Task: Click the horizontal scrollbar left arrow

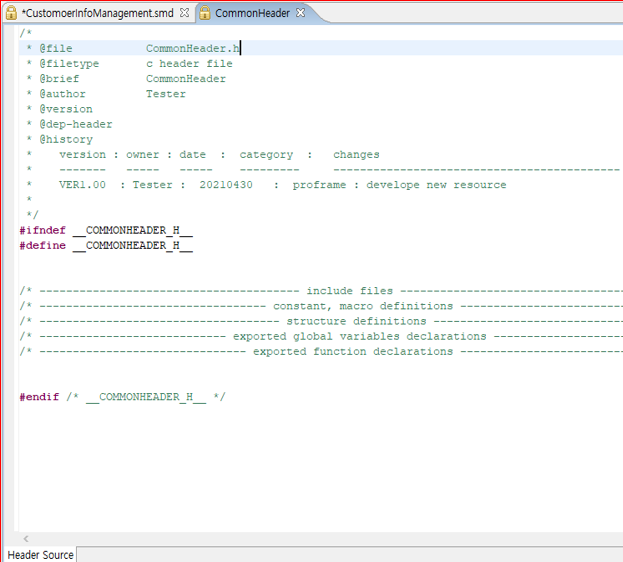Action: tap(26, 539)
